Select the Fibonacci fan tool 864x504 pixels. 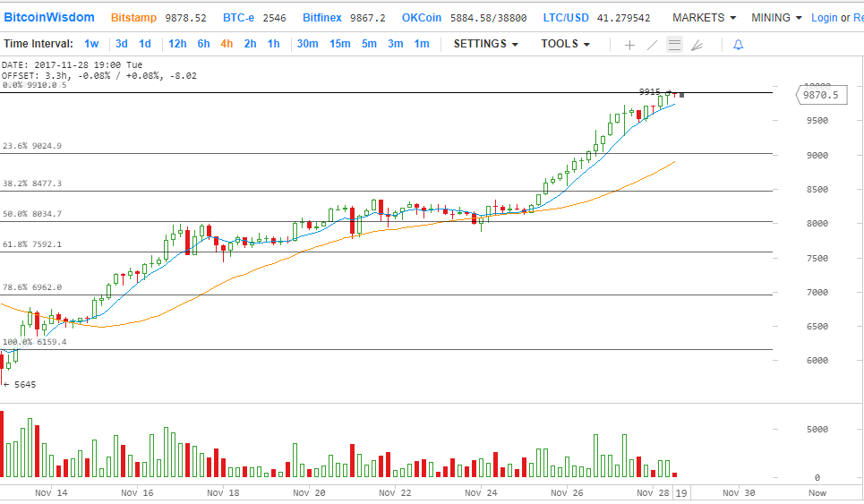tap(697, 44)
